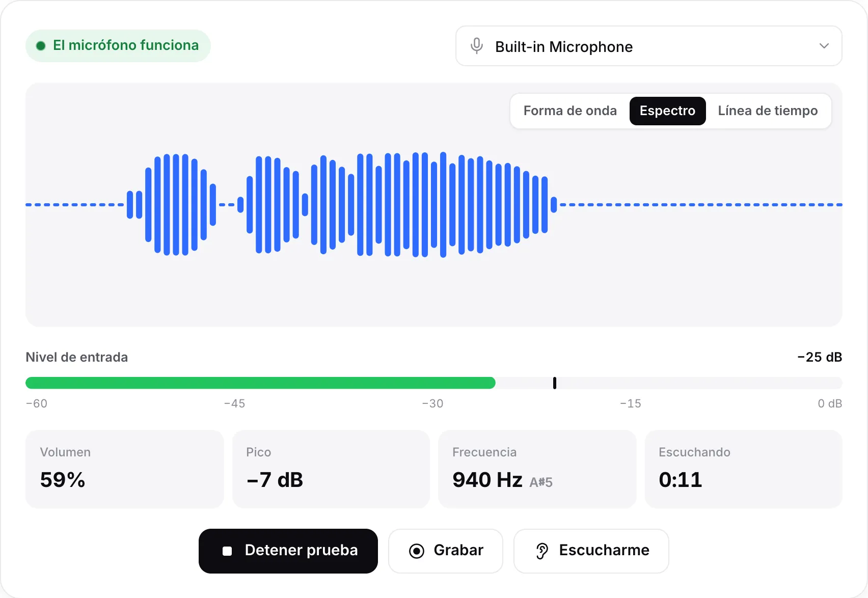The image size is (868, 598).
Task: Expand the Built-in Microphone dropdown chevron
Action: pyautogui.click(x=824, y=46)
